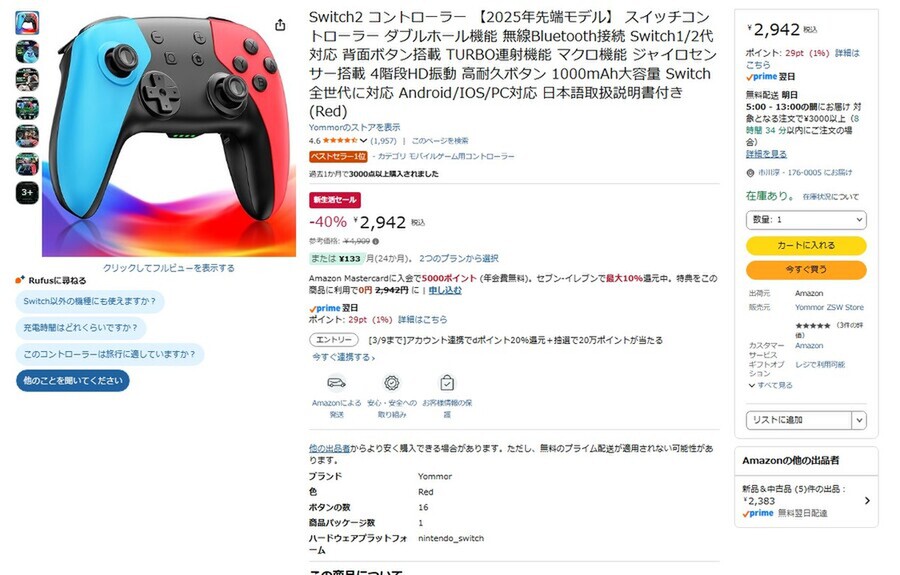The height and width of the screenshot is (575, 900).
Task: Add item to cart with カートに入れる
Action: pyautogui.click(x=806, y=245)
